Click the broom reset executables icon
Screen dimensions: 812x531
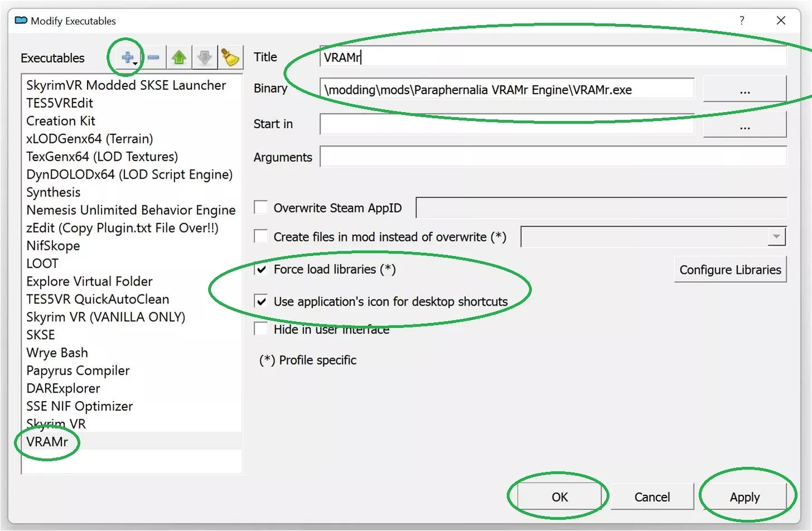coord(230,57)
